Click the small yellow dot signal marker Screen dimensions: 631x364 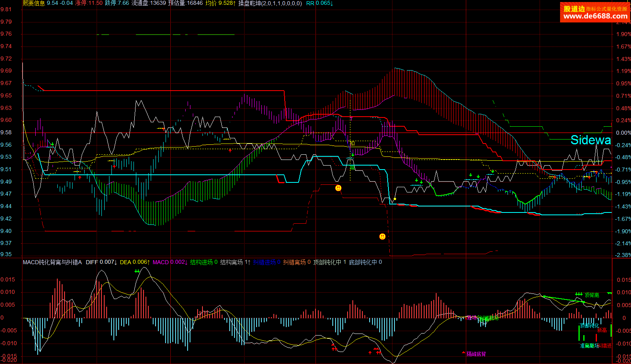pyautogui.click(x=395, y=199)
